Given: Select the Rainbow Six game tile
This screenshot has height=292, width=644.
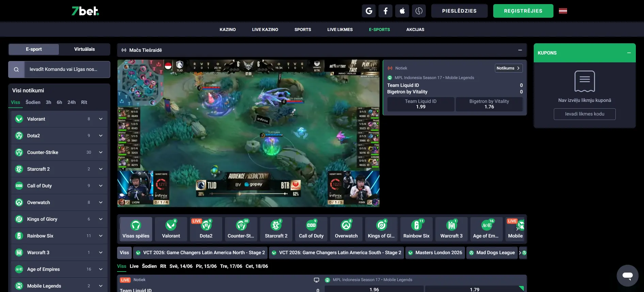Looking at the screenshot, I should (416, 229).
